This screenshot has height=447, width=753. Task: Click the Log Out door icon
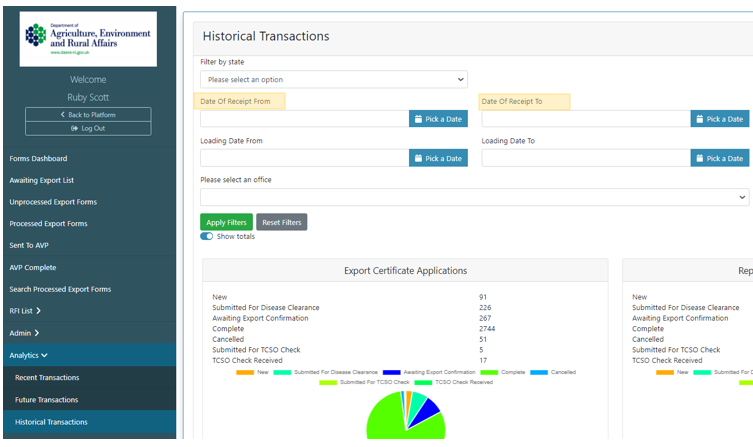(74, 128)
